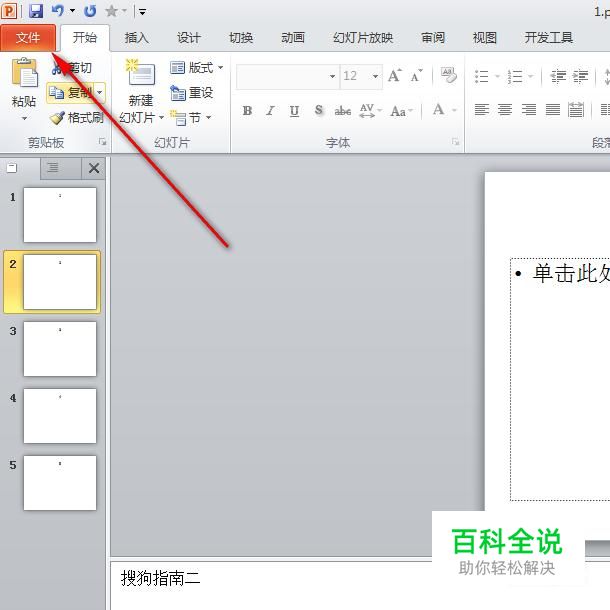Open the 幻灯片放映 tab
This screenshot has height=610, width=610.
(363, 38)
